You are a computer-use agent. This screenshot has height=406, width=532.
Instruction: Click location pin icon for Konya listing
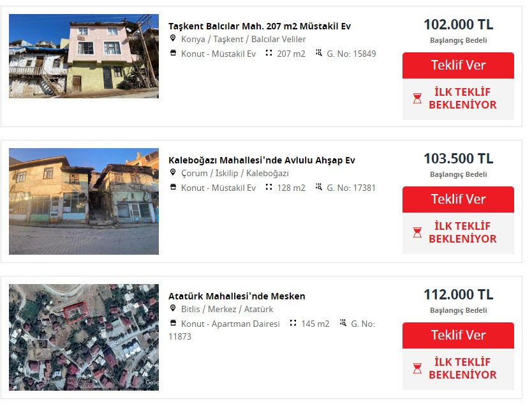coord(173,38)
